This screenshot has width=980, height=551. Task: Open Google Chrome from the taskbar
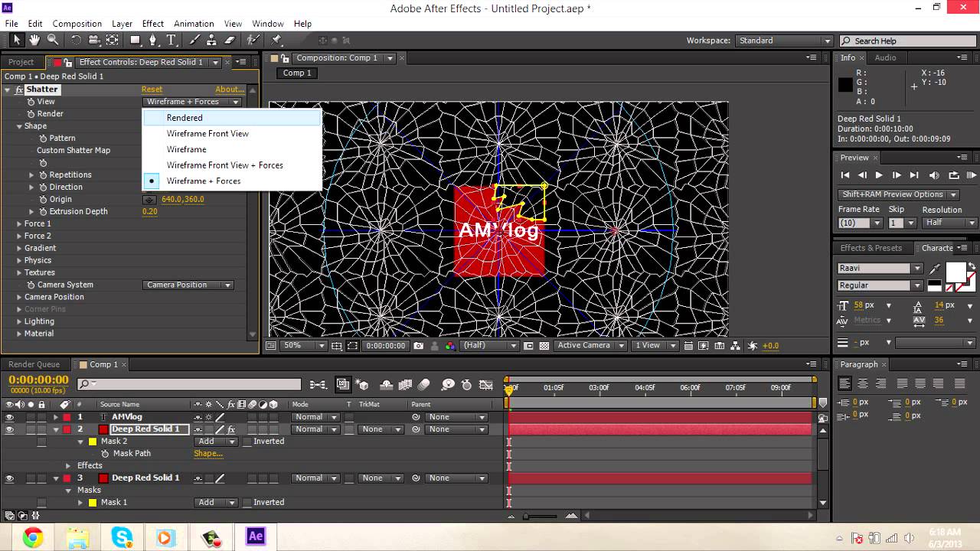[33, 536]
